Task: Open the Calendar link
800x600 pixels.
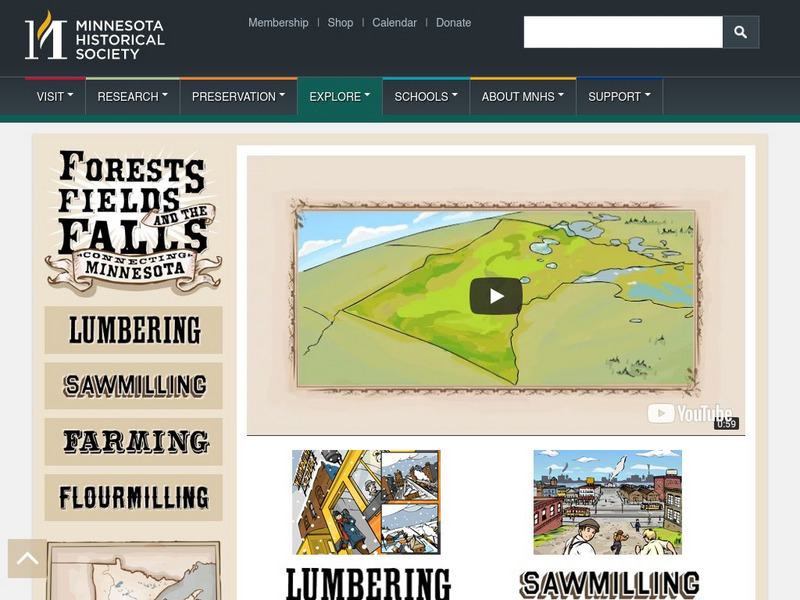Action: [x=394, y=22]
